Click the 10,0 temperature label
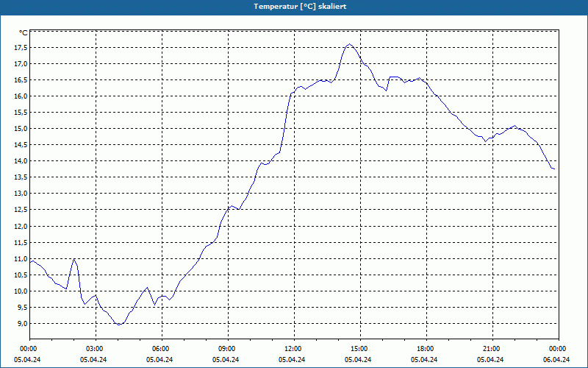Viewport: 588px width, 368px height. [21, 291]
